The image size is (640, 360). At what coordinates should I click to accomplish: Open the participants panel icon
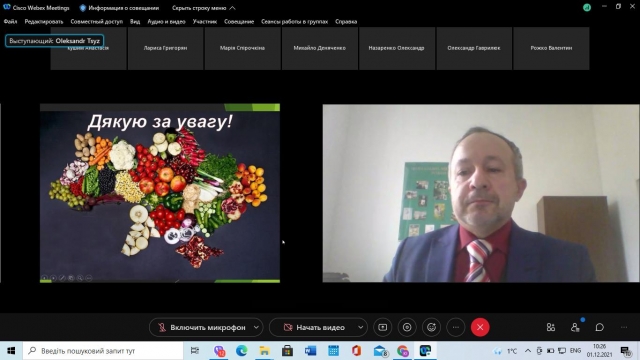(575, 327)
